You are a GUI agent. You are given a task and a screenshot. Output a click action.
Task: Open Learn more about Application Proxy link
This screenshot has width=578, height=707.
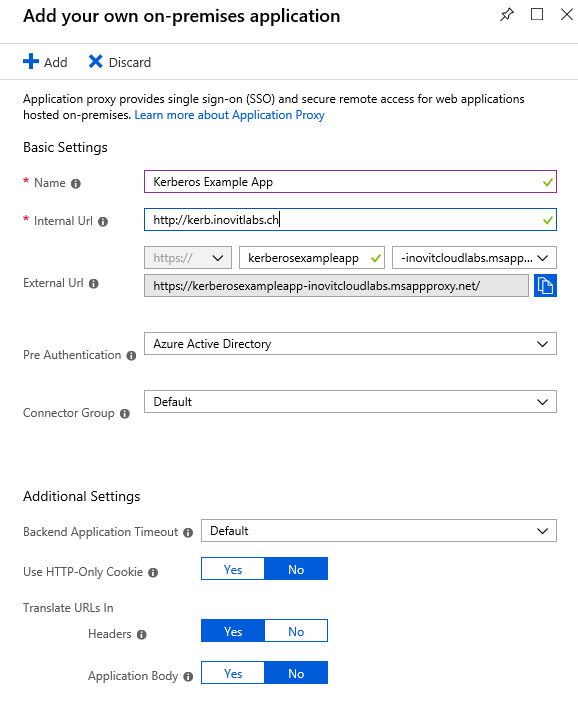pos(229,115)
